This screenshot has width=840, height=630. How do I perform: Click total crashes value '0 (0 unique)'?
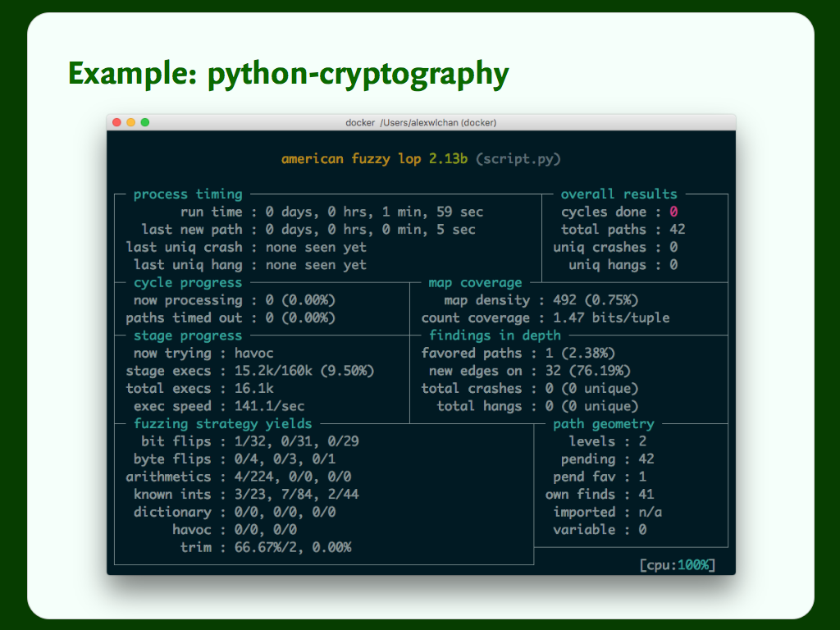592,389
